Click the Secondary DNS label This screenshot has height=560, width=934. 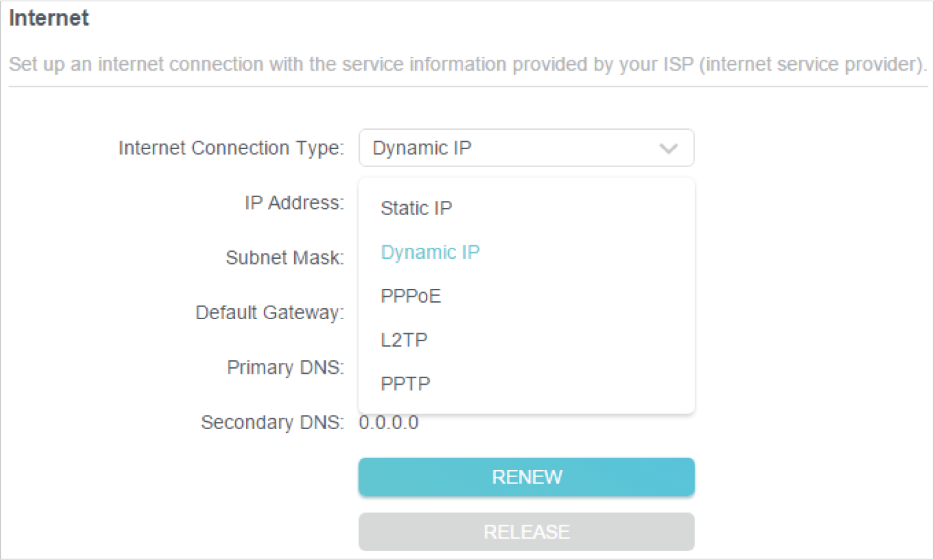(x=272, y=423)
